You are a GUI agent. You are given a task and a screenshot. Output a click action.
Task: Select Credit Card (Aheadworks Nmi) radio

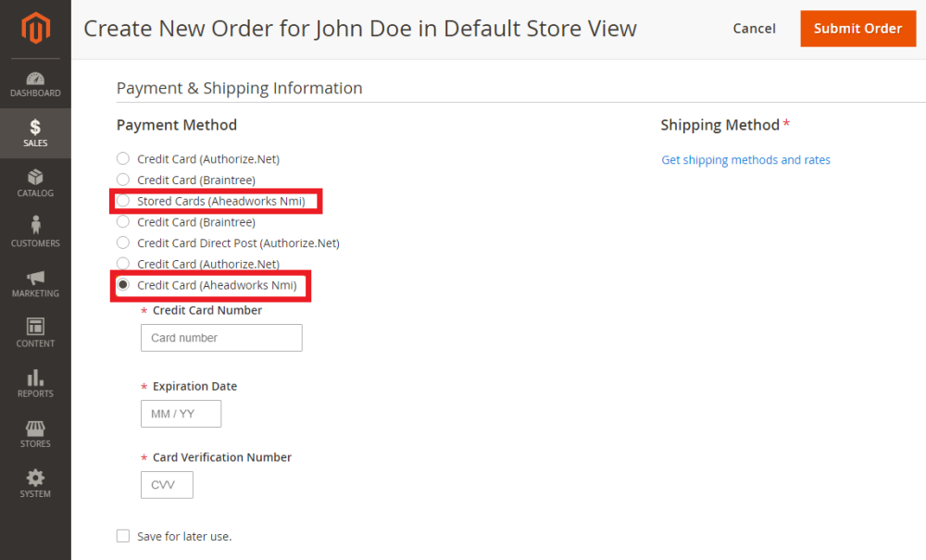coord(123,285)
